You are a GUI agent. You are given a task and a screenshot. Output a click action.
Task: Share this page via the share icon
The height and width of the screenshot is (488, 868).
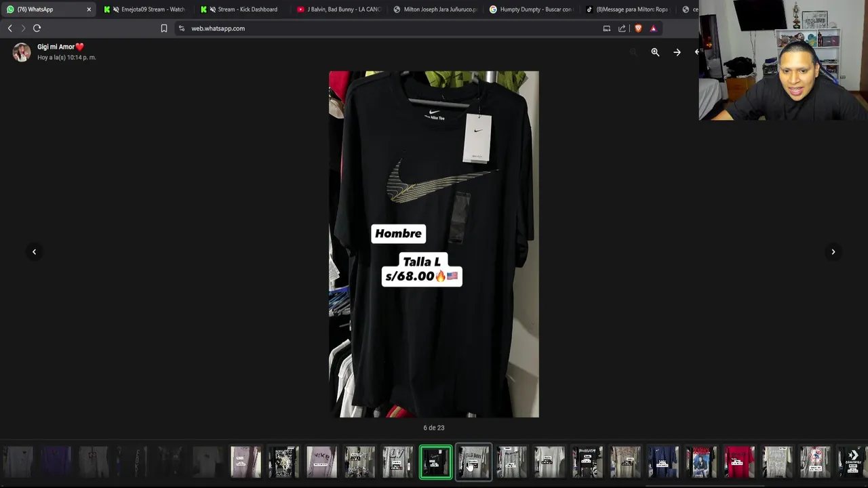click(622, 28)
